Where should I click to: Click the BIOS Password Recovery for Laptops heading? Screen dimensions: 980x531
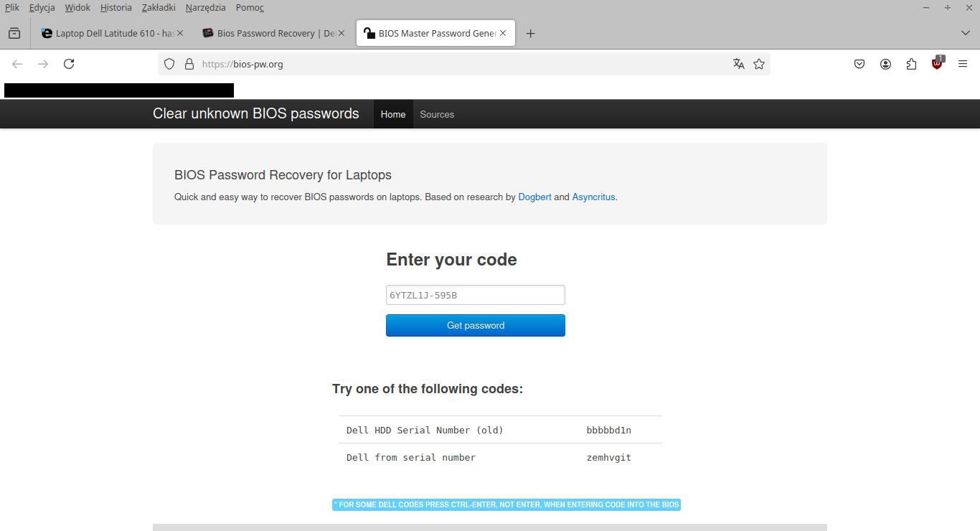[283, 175]
